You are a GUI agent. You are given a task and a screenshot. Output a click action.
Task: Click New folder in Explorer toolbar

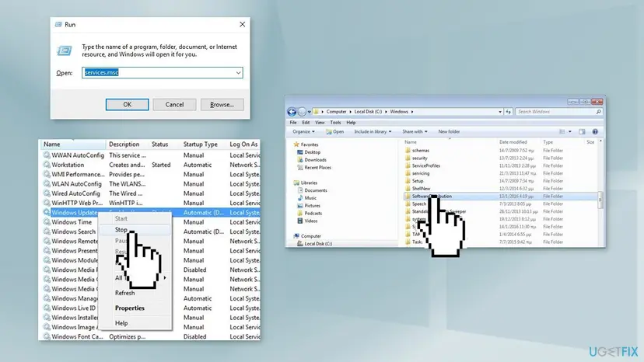449,132
